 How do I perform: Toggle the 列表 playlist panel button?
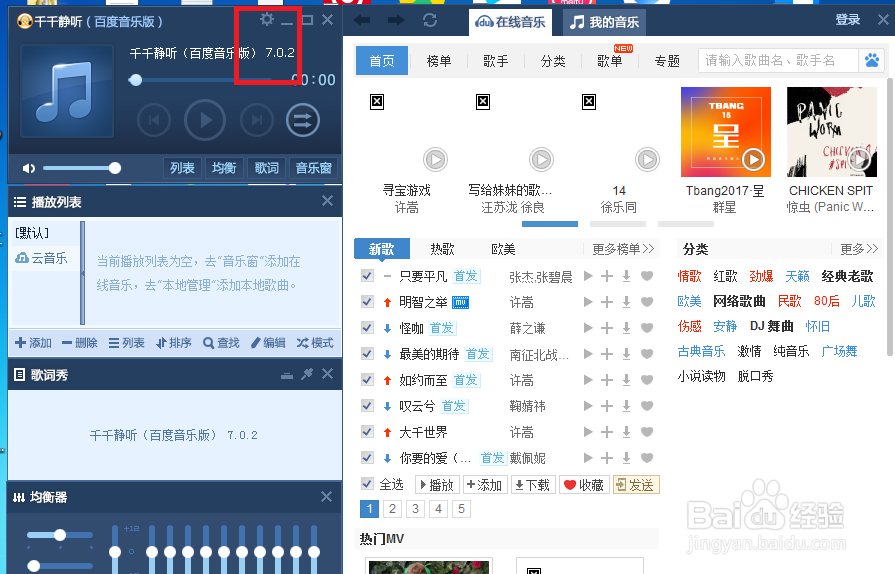coord(182,168)
